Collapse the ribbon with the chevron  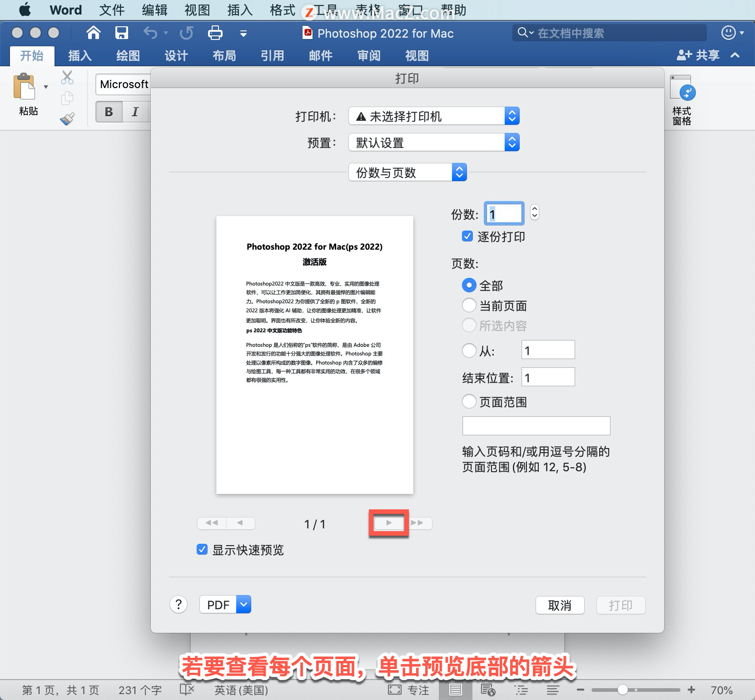pyautogui.click(x=735, y=55)
